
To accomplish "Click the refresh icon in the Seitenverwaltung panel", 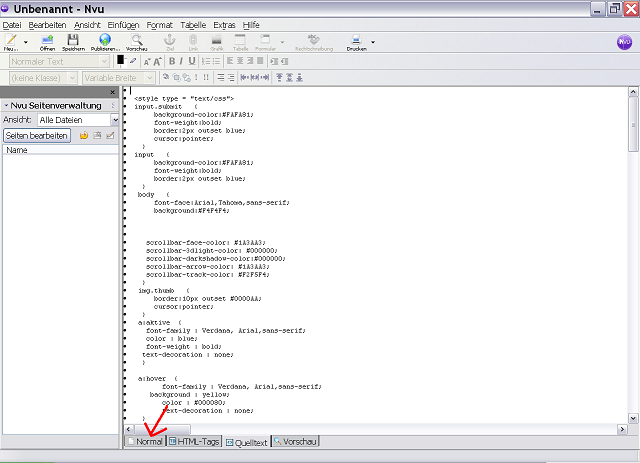I will click(84, 135).
